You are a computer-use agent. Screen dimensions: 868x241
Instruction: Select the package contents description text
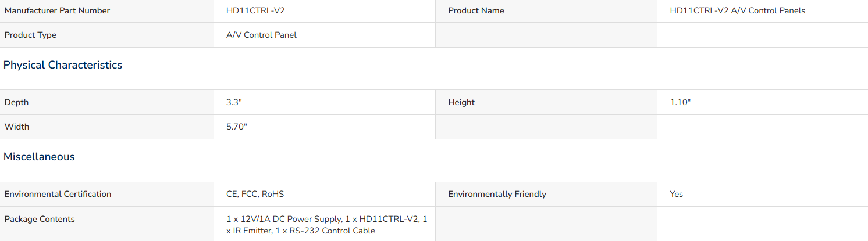point(327,225)
